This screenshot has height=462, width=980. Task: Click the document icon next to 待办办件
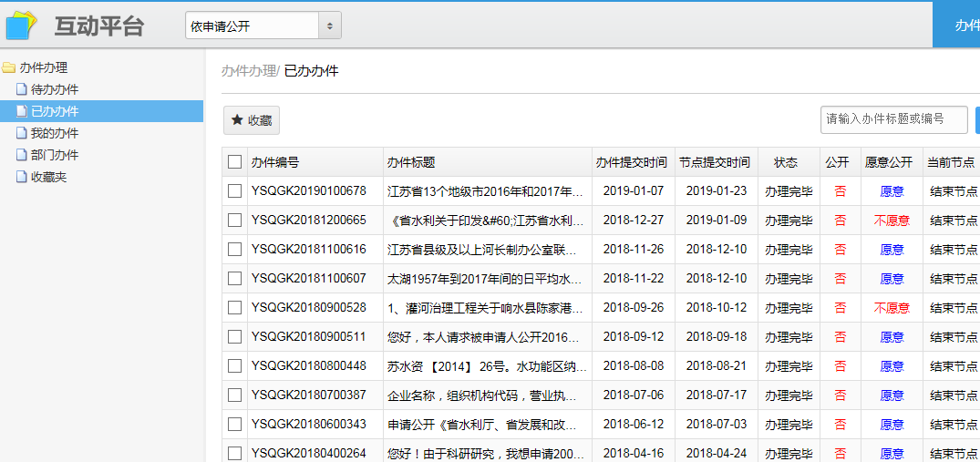22,90
